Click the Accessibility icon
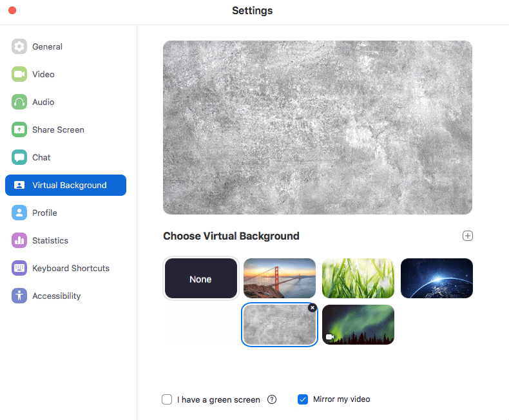 [19, 296]
